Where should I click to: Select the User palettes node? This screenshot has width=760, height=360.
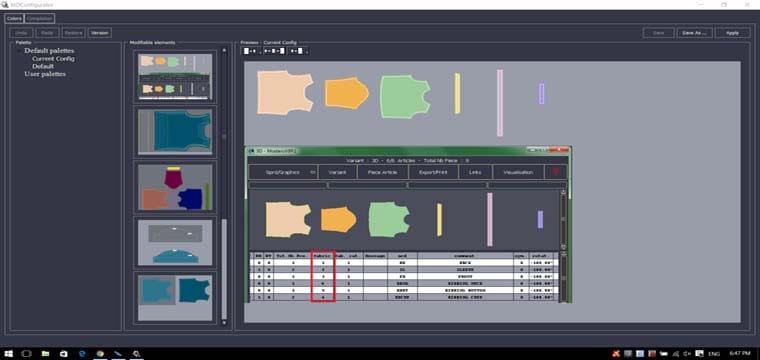45,74
